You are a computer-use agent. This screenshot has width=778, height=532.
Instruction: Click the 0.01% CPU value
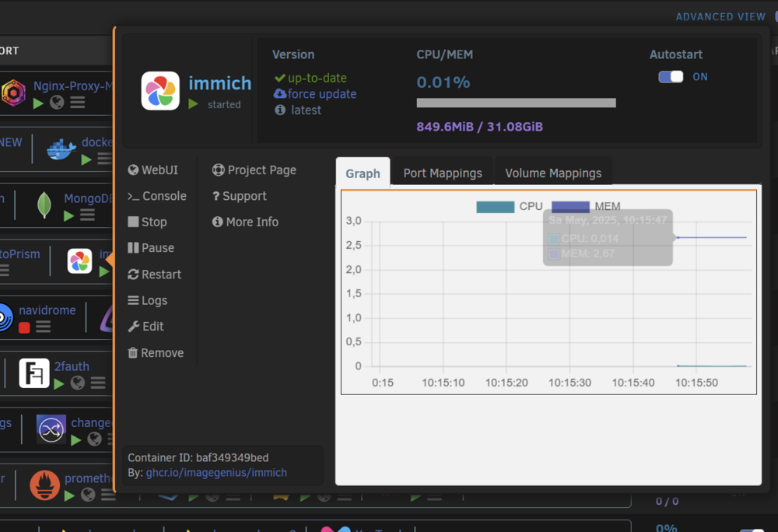click(443, 82)
